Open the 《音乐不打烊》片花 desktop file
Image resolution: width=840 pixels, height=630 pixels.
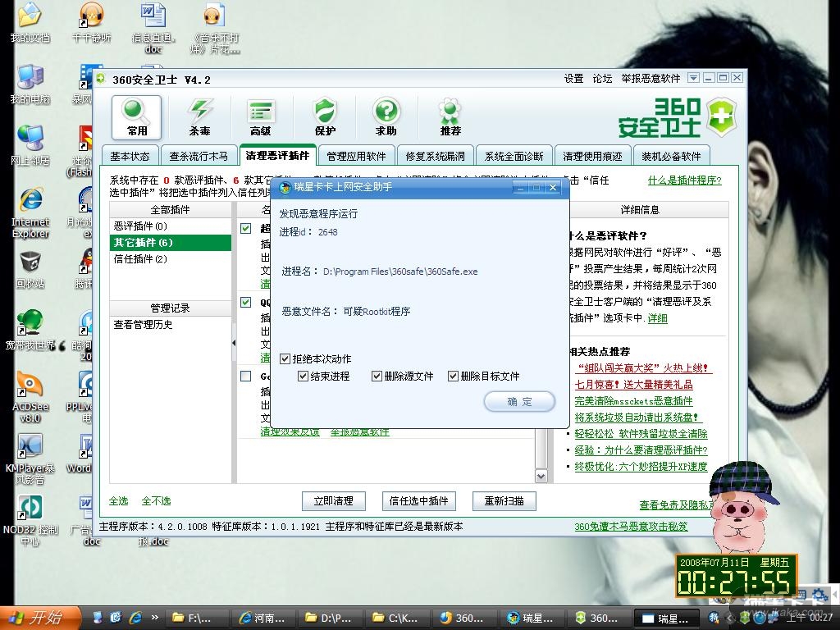[x=214, y=28]
